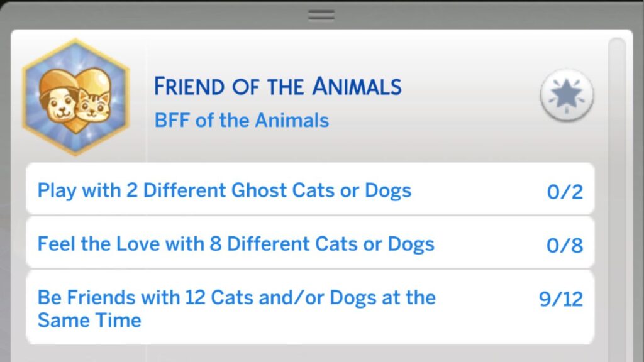The image size is (644, 362).
Task: Click the vertical scrollbar on the panel's right edge
Action: point(617,189)
